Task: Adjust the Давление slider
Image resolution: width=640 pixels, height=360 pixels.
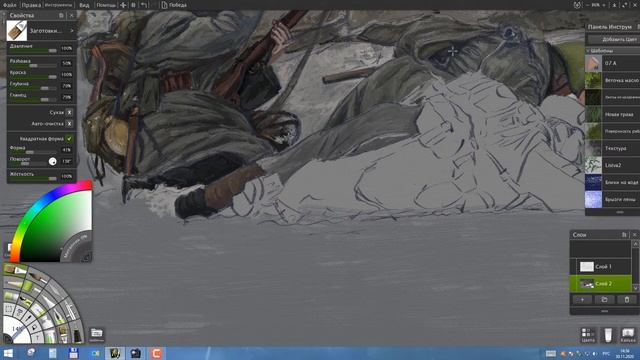Action: click(33, 51)
